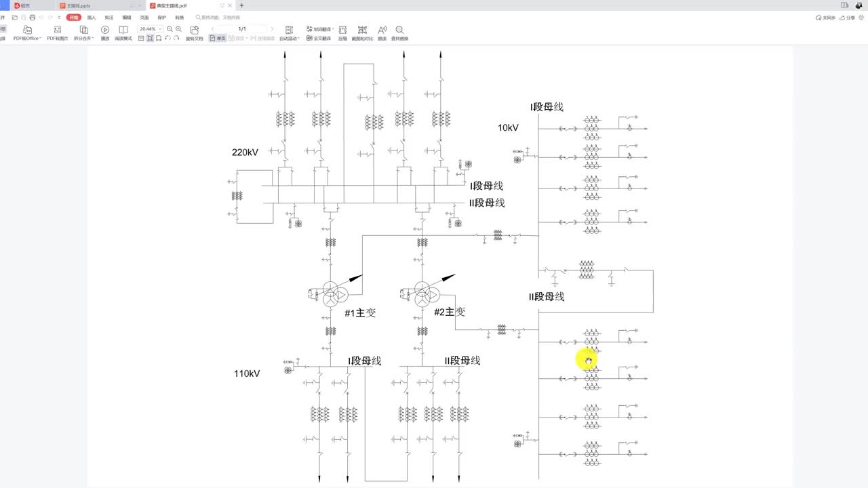
Task: Toggle 连续阅读 continuous reading
Action: (262, 39)
